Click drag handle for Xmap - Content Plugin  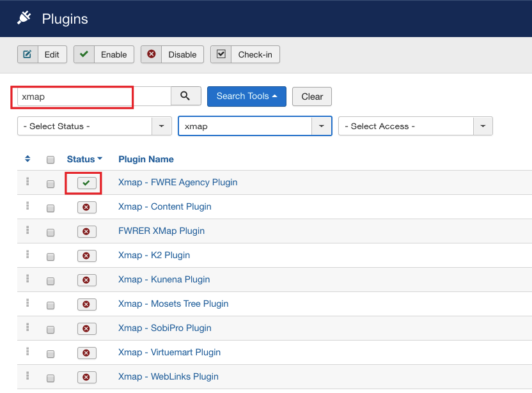click(27, 206)
